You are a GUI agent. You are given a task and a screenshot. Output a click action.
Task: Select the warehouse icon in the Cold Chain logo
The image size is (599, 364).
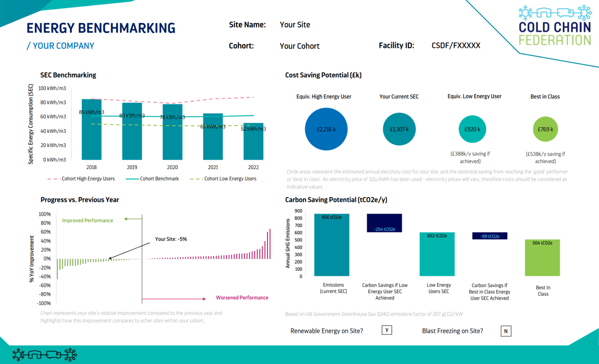544,12
